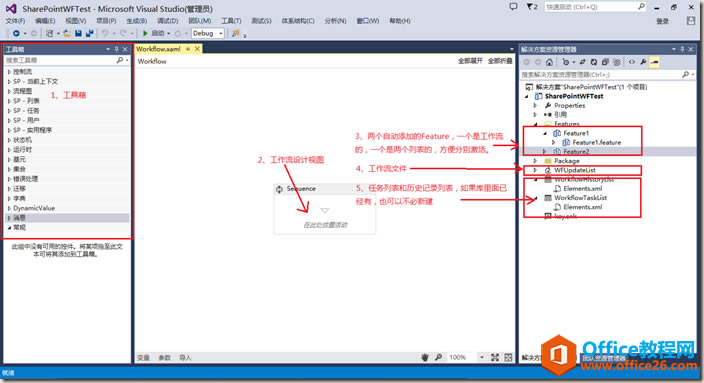Click the Save (floppy disk) toolbar icon
Screen dimensions: 704x383
78,33
